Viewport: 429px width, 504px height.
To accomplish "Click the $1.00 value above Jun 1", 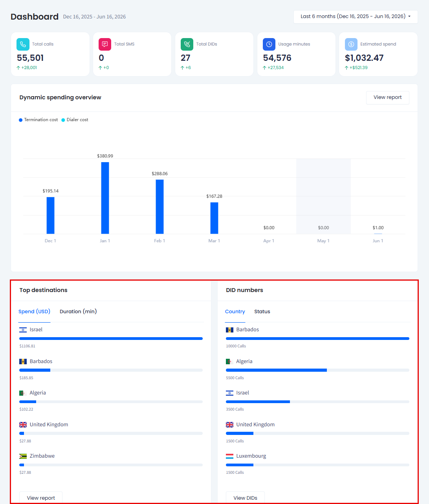I will [378, 228].
